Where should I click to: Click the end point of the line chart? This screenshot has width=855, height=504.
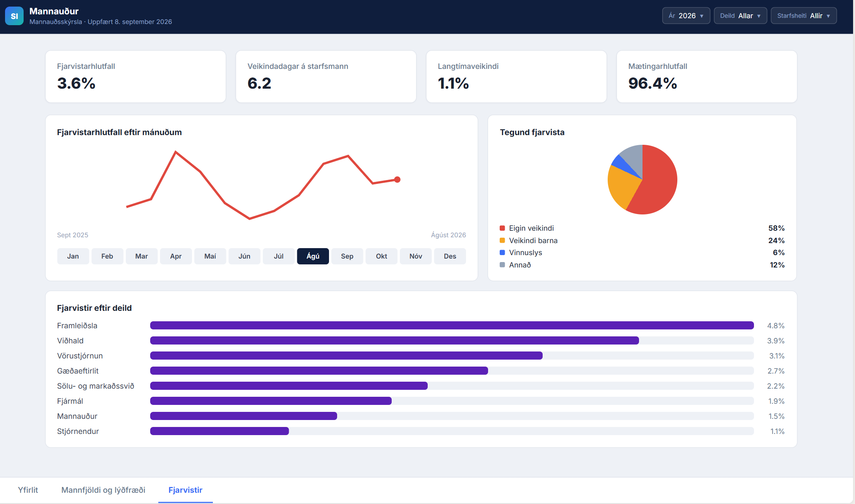[397, 180]
